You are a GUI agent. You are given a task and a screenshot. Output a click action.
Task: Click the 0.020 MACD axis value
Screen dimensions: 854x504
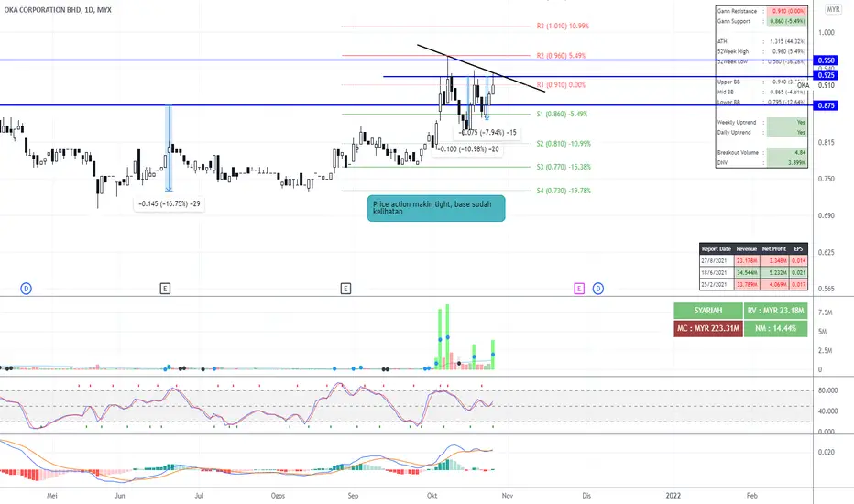tap(827, 453)
